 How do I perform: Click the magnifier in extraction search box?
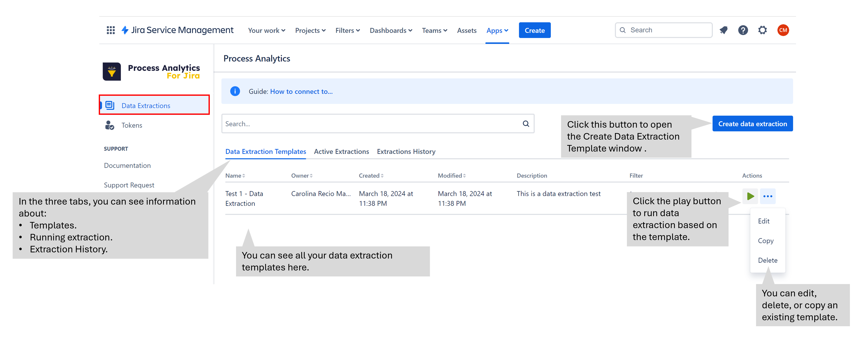pos(526,124)
